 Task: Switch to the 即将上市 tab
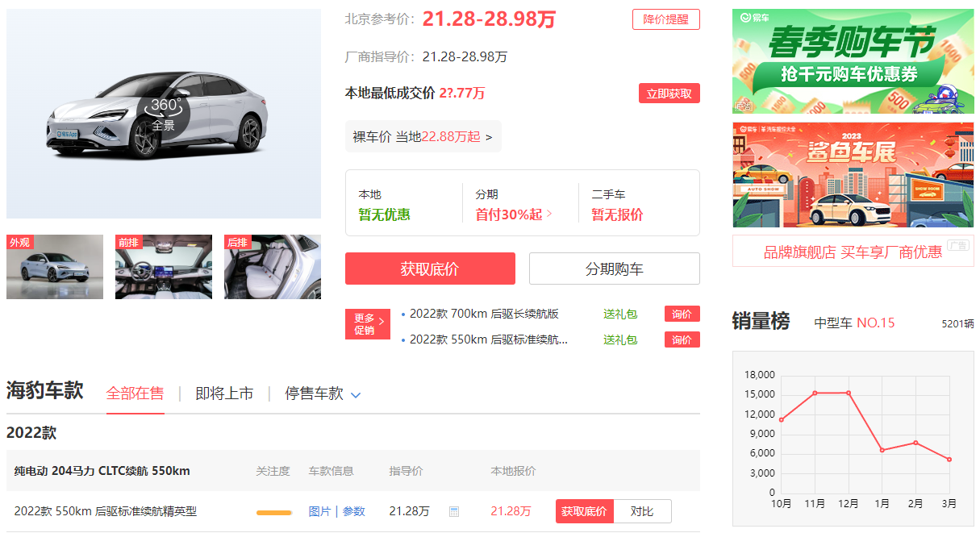click(224, 394)
